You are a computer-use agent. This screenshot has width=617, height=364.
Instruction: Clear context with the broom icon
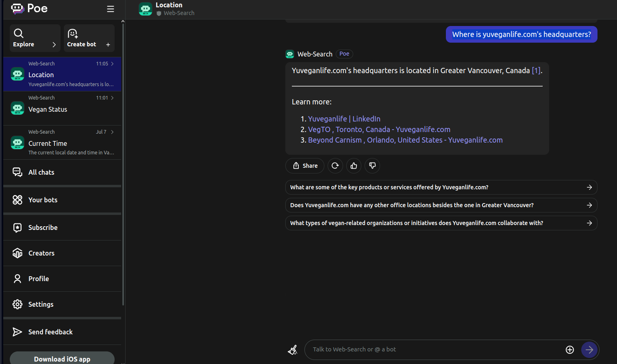point(293,349)
